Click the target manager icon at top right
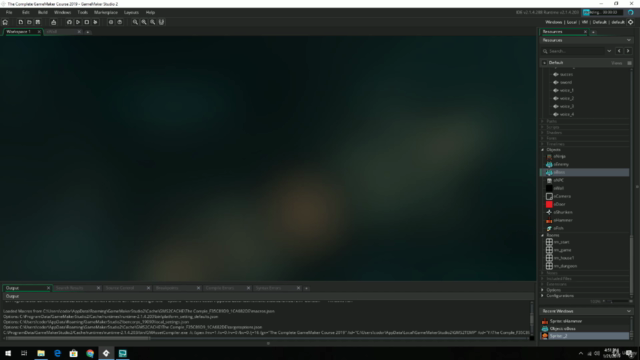 (x=631, y=22)
